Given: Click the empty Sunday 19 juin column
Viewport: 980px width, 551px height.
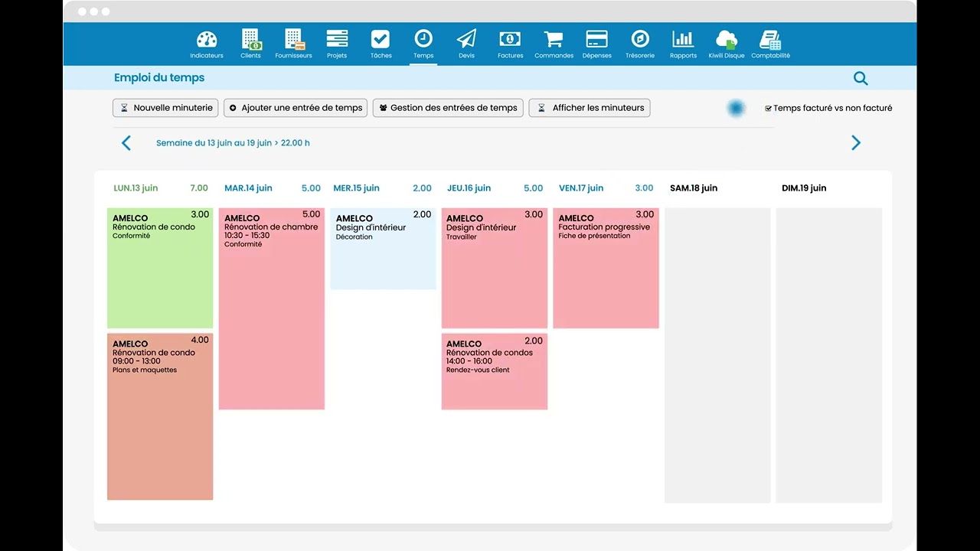Looking at the screenshot, I should pos(829,355).
